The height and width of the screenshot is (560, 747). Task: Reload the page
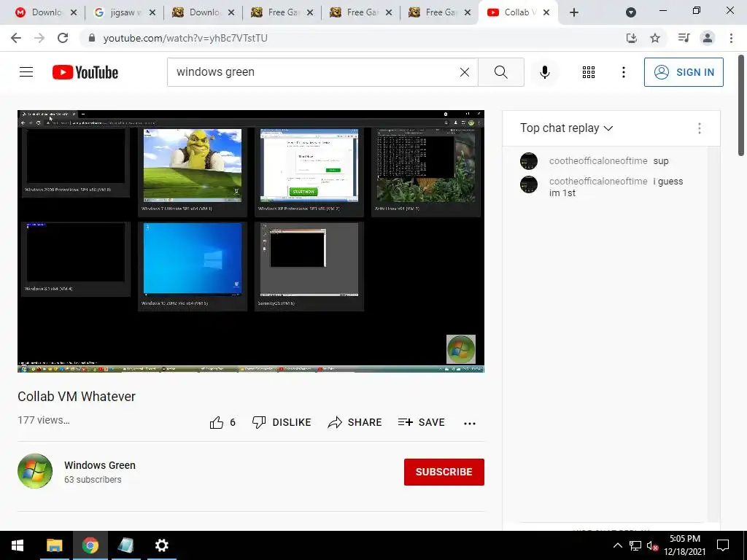63,38
